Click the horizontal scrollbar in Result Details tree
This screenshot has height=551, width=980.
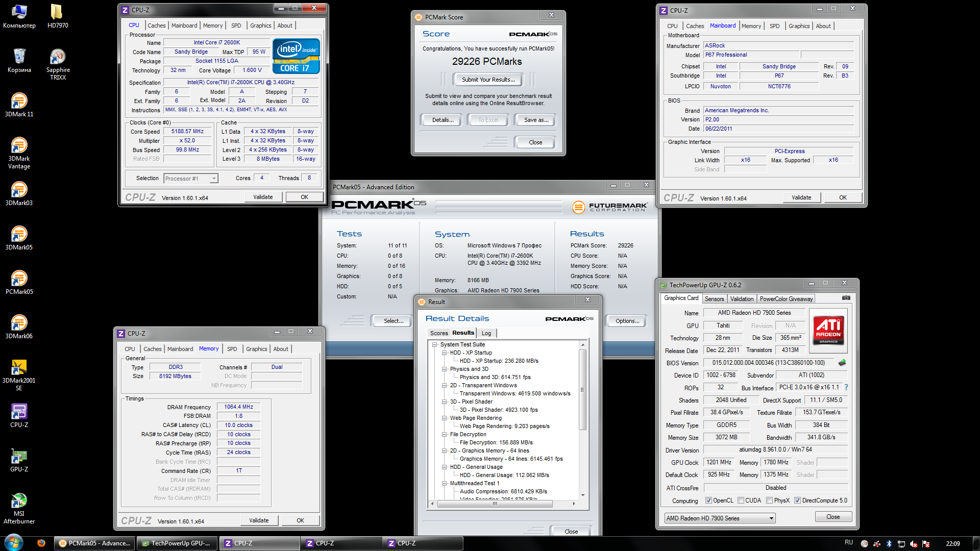(x=495, y=504)
